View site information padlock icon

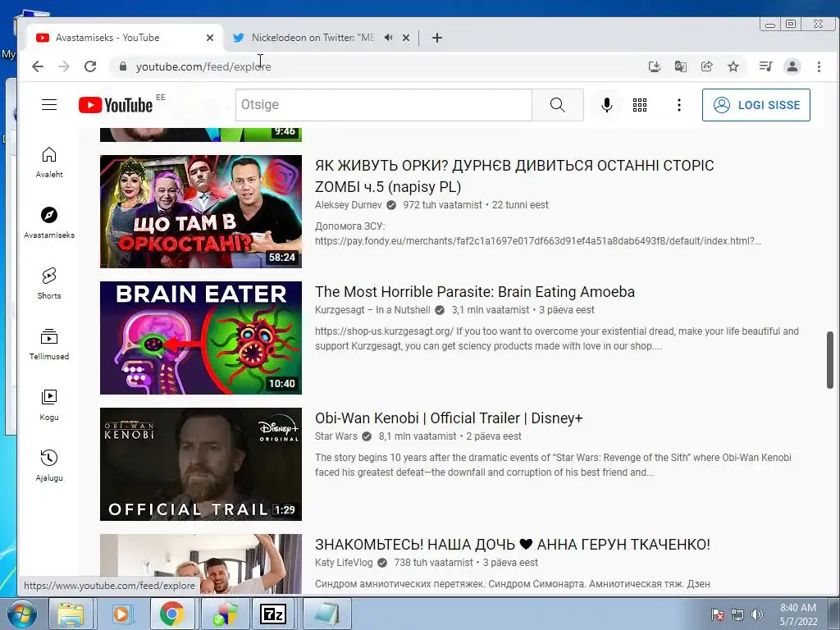coord(123,66)
